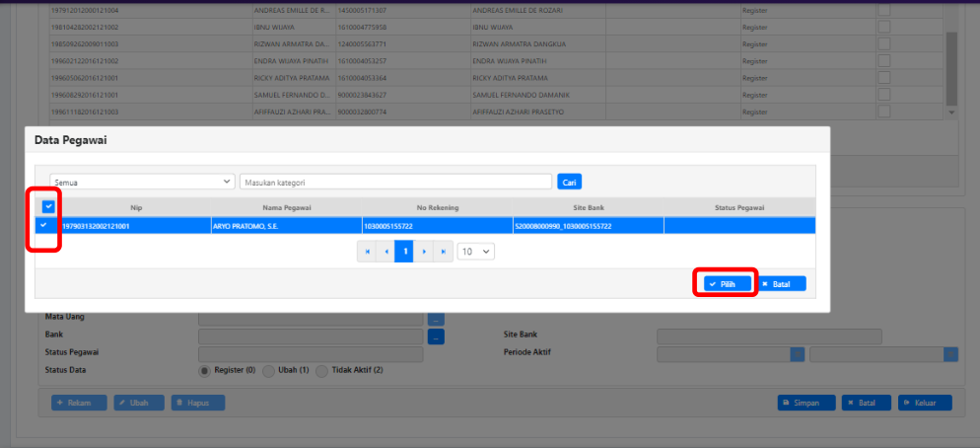Click the Mata Uang lookup ellipsis button
Viewport: 980px width, 448px height.
(436, 319)
